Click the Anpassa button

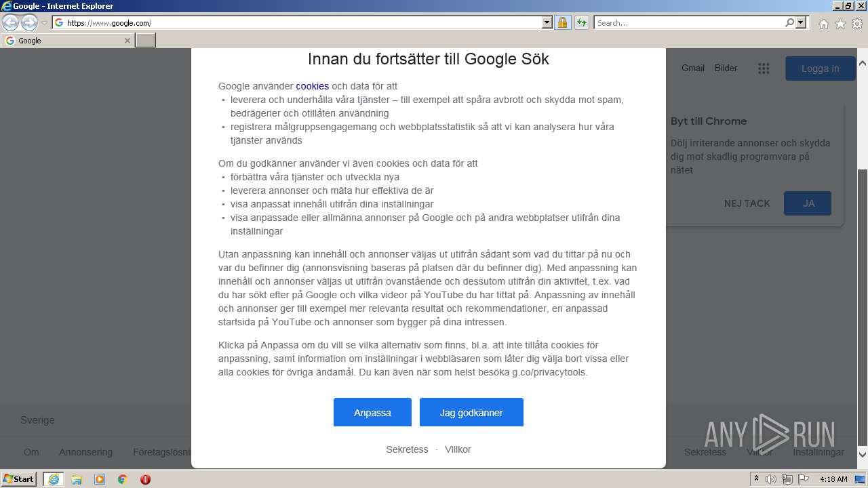pos(372,412)
